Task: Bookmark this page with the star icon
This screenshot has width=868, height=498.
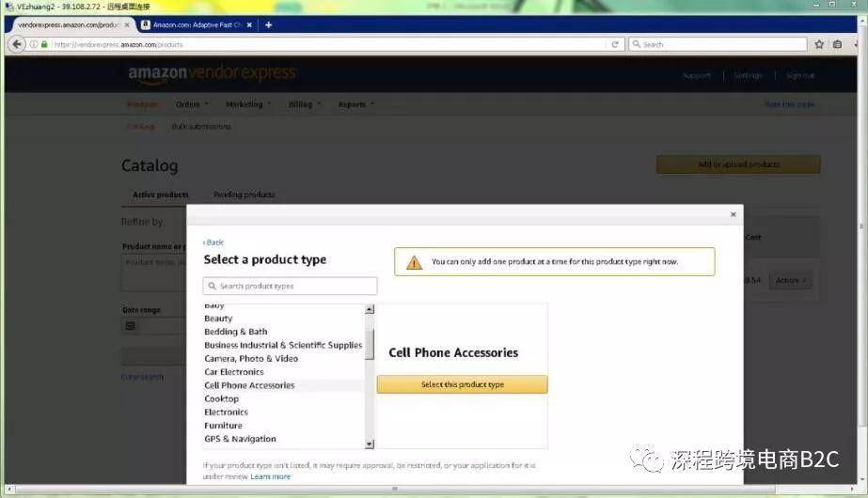Action: tap(819, 44)
